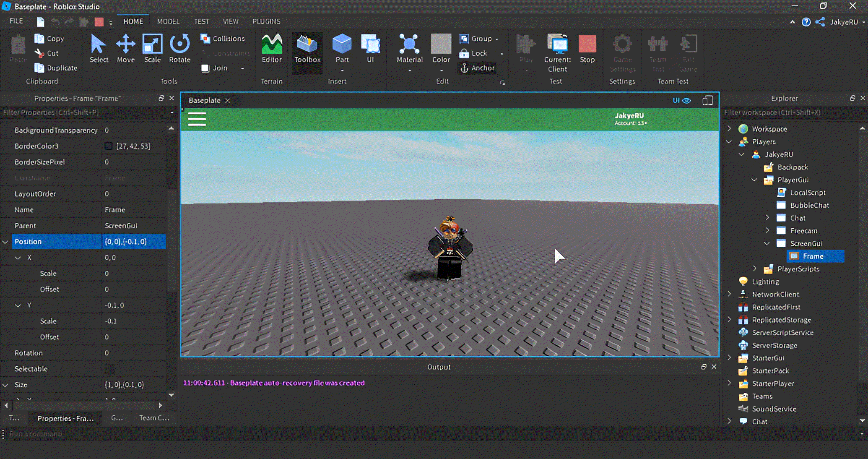Edit the Position value field
This screenshot has width=868, height=459.
[134, 242]
